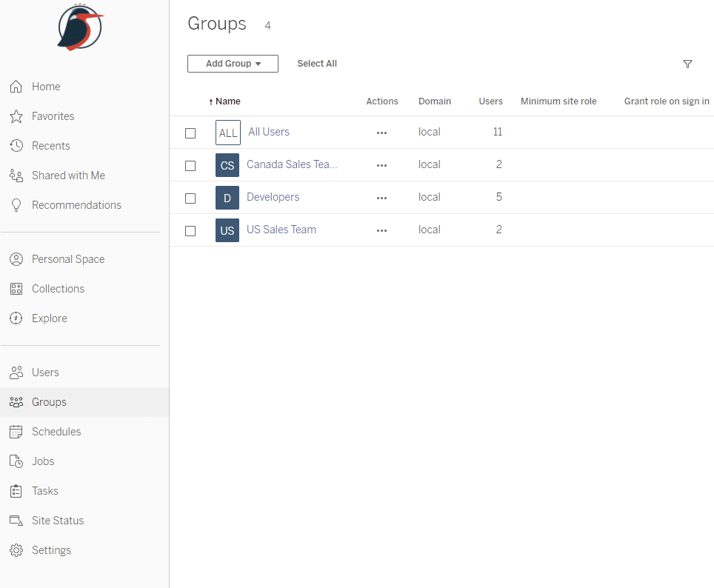714x588 pixels.
Task: Click the Settings gear icon
Action: [16, 550]
